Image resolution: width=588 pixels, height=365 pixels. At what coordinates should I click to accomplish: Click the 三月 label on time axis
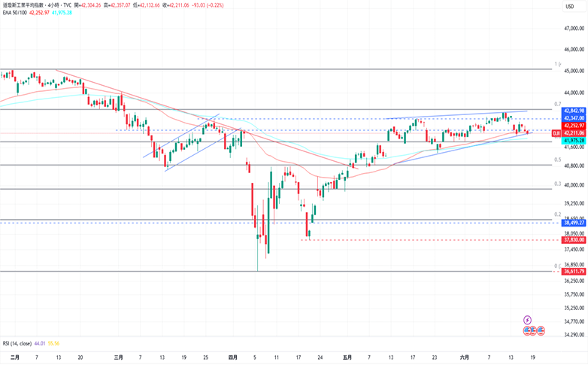pos(118,357)
